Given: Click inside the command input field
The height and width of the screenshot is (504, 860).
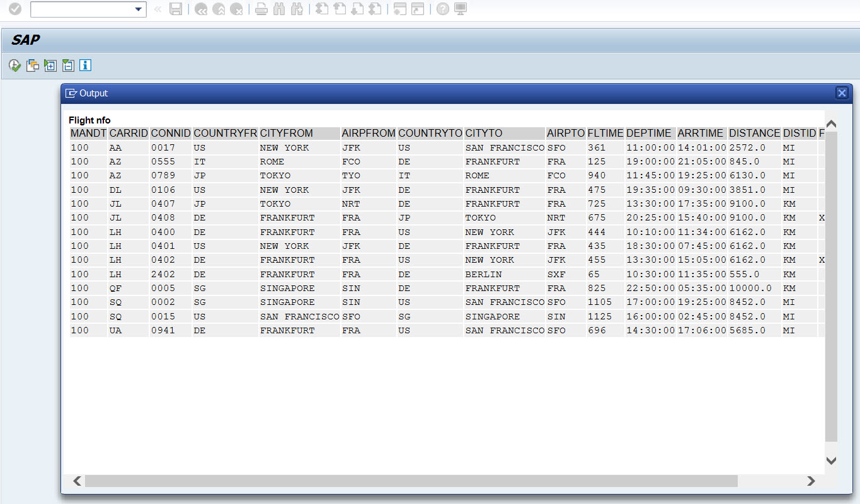Looking at the screenshot, I should click(82, 9).
